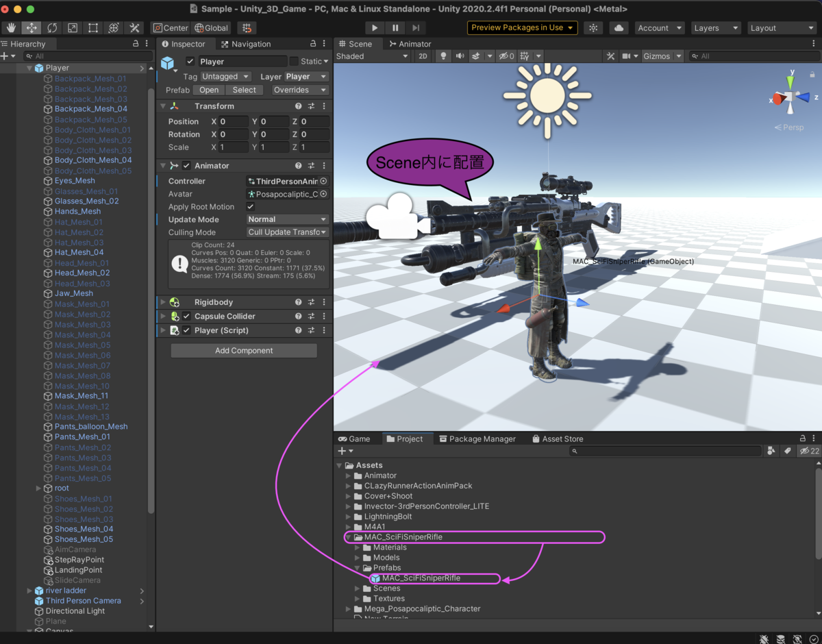Select the Move tool in the toolbar
This screenshot has width=822, height=644.
[x=32, y=28]
